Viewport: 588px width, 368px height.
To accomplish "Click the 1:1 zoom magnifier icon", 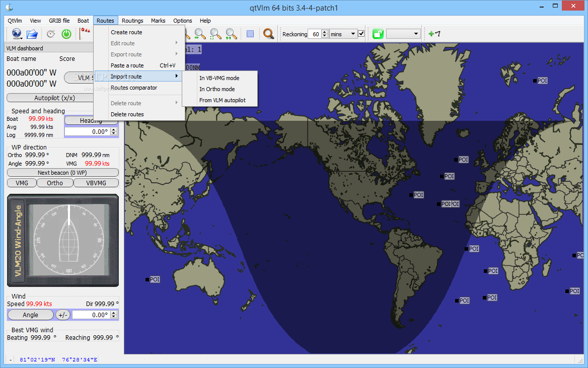I will pos(231,34).
